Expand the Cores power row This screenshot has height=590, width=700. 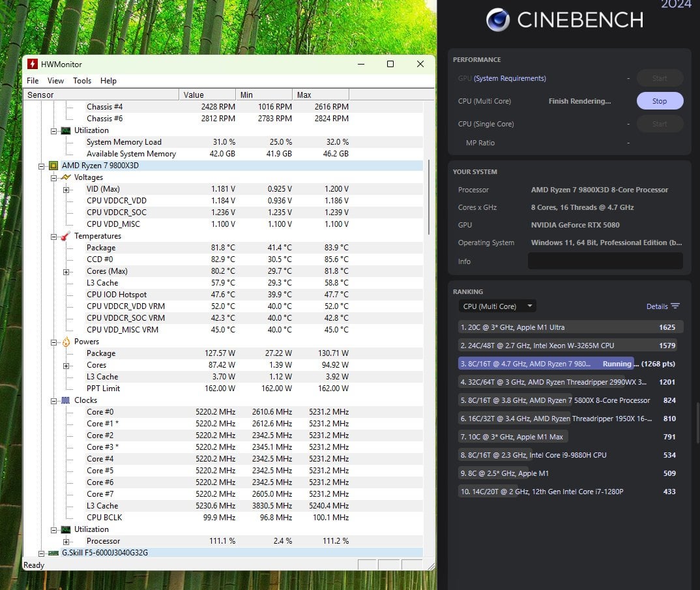click(66, 366)
